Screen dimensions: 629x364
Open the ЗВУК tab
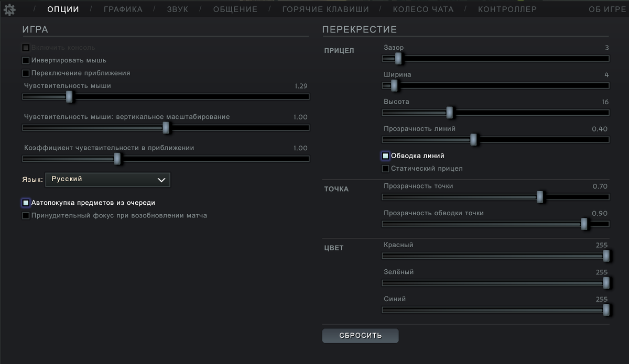coord(177,9)
